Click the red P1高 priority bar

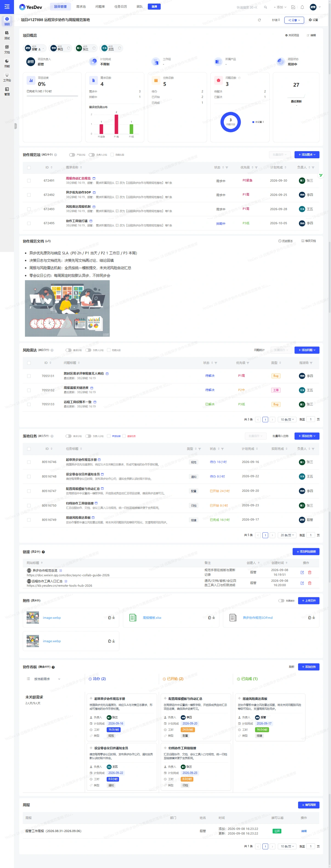116,124
